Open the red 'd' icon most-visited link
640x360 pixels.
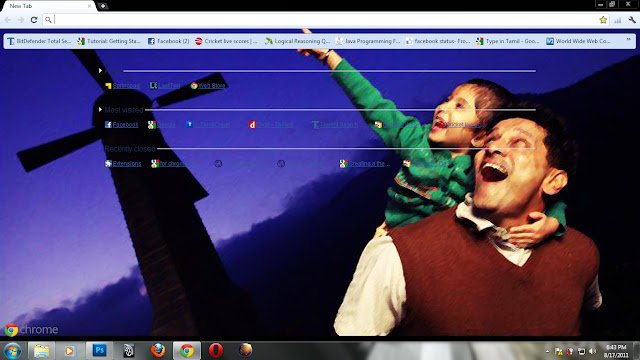[x=271, y=124]
